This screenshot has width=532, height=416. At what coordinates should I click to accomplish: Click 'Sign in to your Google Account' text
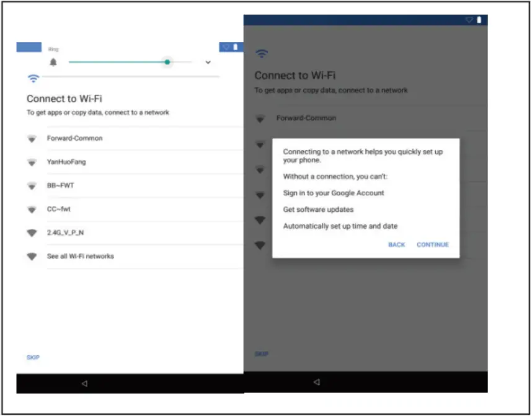pyautogui.click(x=334, y=193)
